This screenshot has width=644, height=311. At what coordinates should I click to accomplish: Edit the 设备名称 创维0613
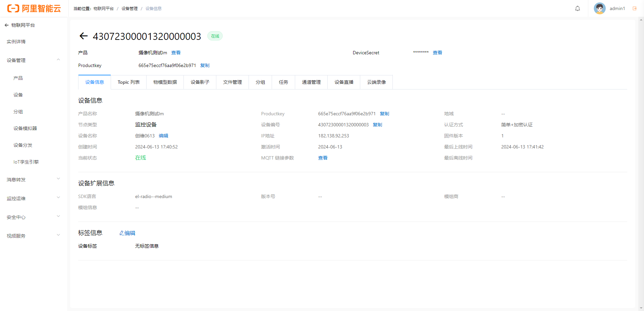click(x=163, y=136)
